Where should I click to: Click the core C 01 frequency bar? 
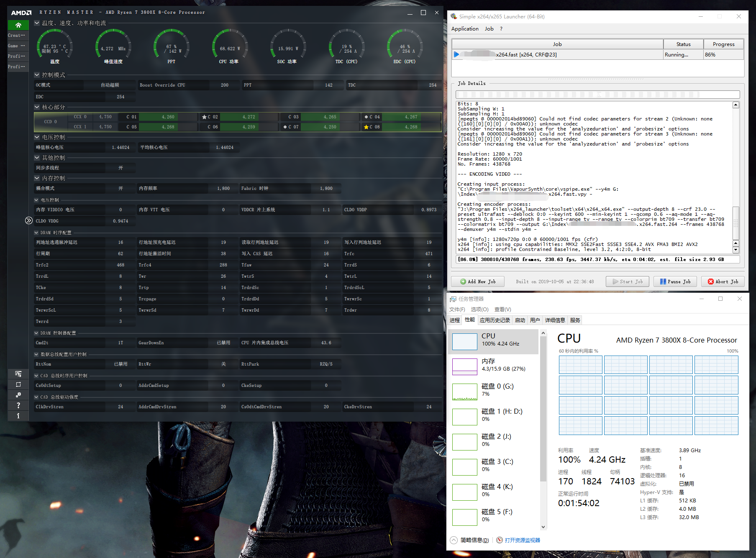(x=168, y=117)
